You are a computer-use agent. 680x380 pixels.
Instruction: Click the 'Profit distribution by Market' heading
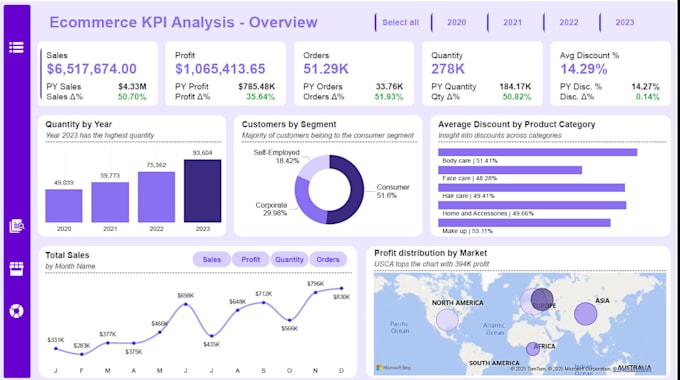pyautogui.click(x=430, y=253)
